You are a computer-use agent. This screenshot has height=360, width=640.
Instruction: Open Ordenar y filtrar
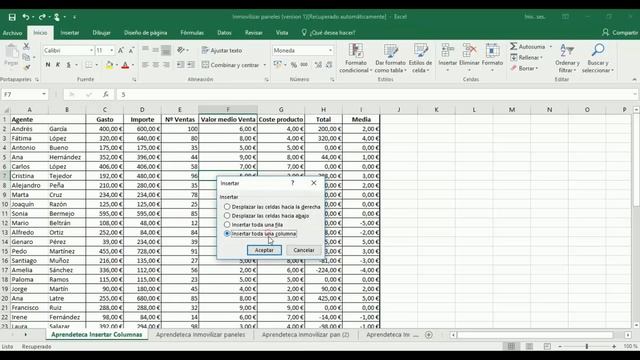[x=567, y=58]
